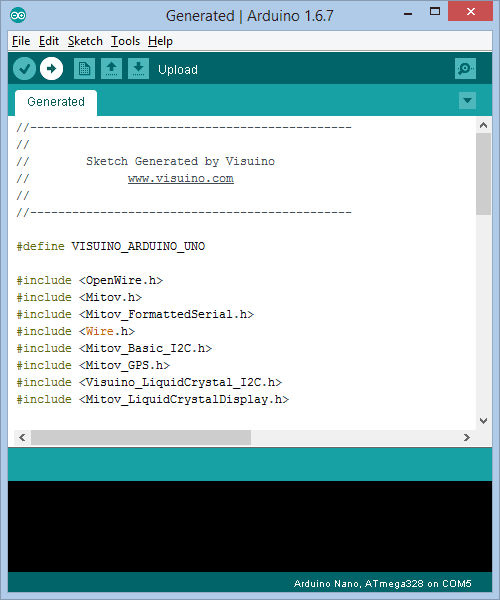Upload the sketch with the arrow button
500x600 pixels.
[52, 69]
